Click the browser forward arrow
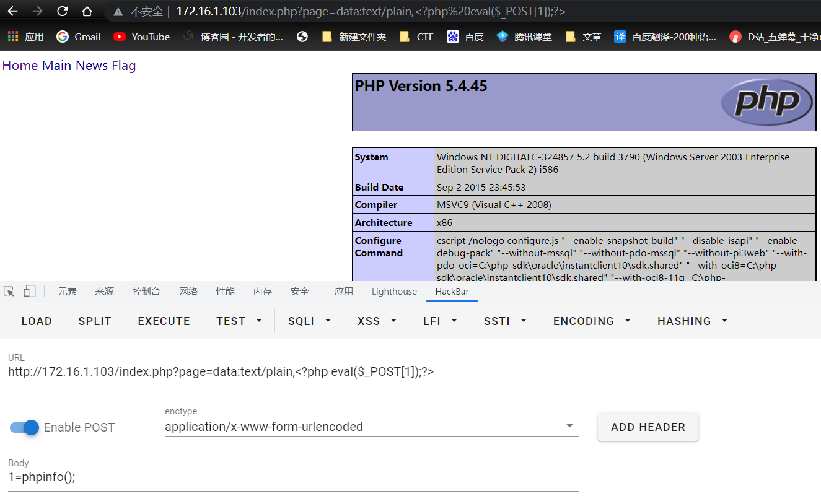 pyautogui.click(x=37, y=11)
